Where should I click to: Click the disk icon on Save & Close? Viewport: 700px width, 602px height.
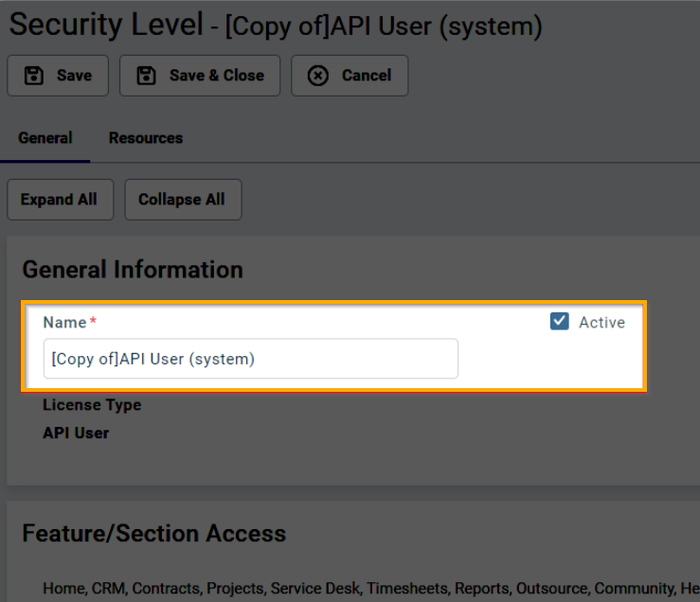[147, 76]
